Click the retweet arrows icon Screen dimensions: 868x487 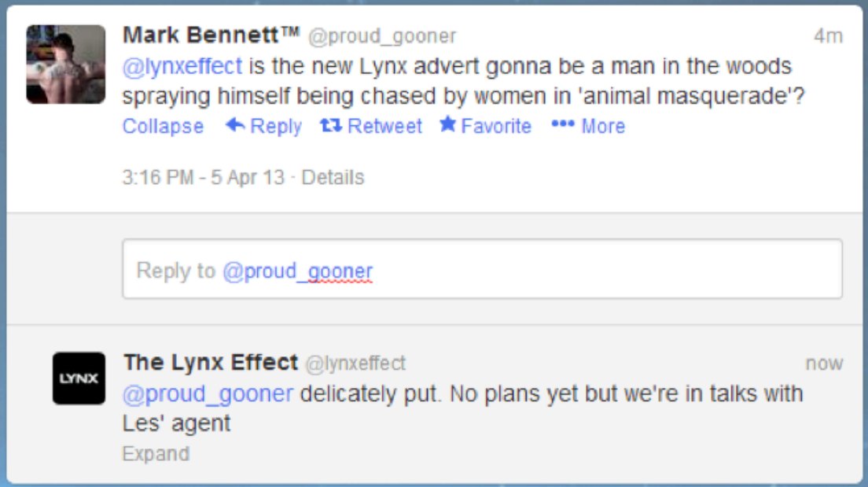(x=330, y=125)
